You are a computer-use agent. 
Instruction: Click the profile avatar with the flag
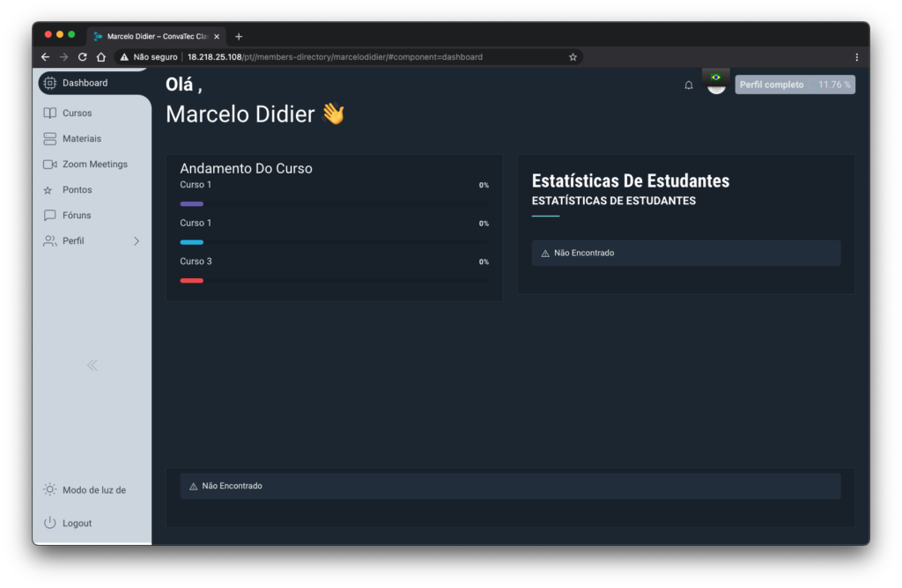click(x=716, y=82)
